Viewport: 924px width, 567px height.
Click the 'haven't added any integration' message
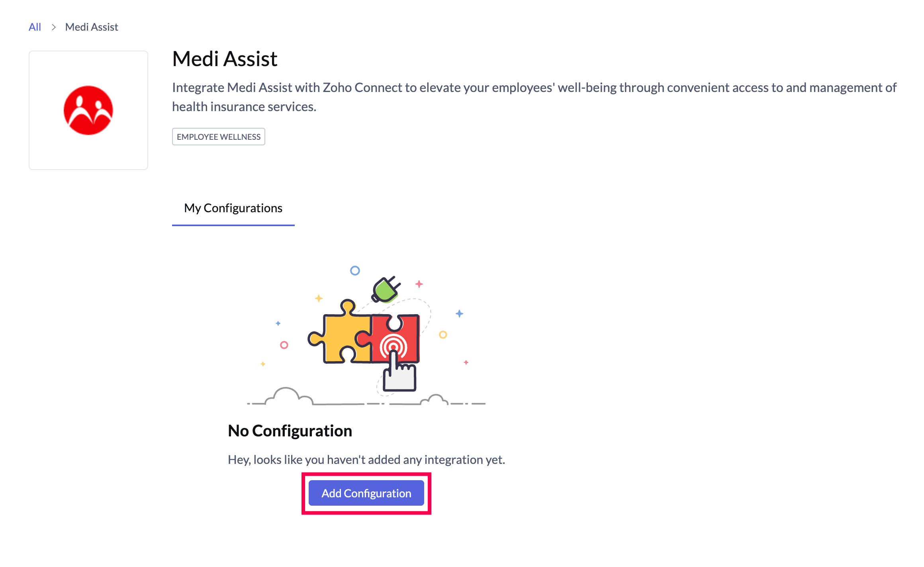point(366,460)
